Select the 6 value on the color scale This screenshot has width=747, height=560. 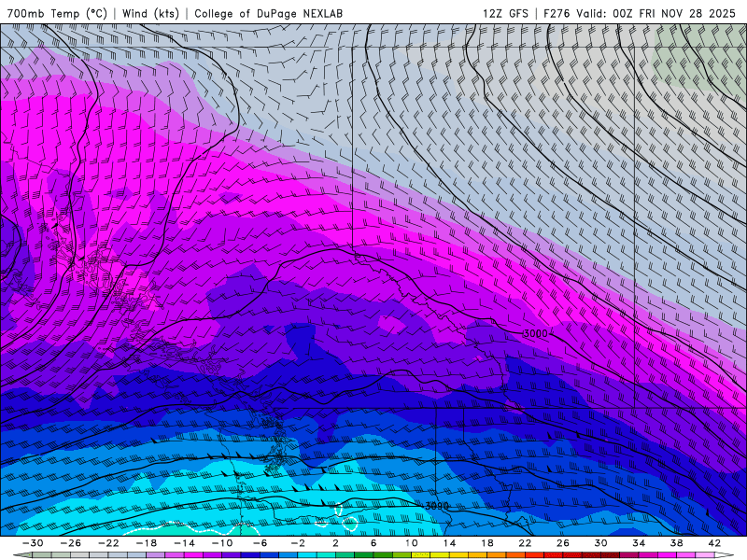click(373, 543)
